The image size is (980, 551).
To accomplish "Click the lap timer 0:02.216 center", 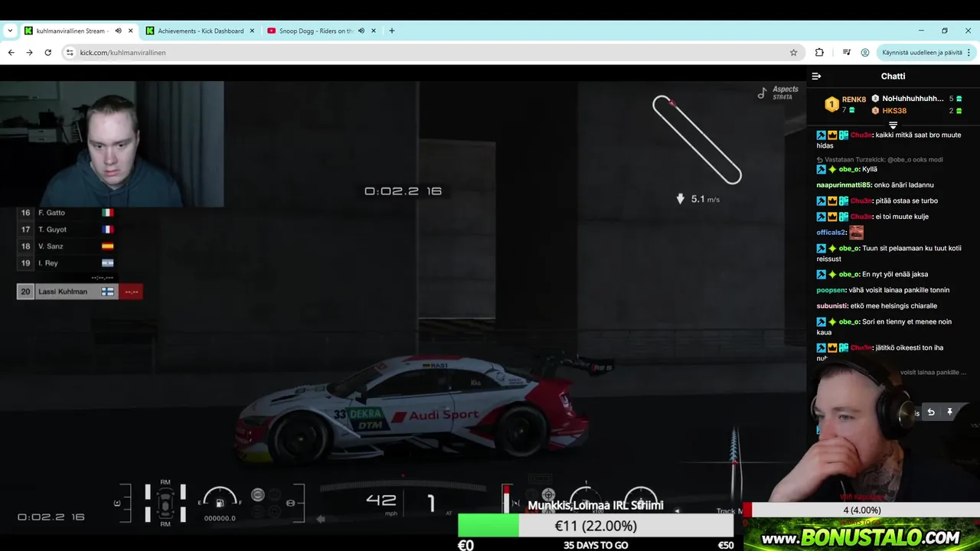I will 403,191.
